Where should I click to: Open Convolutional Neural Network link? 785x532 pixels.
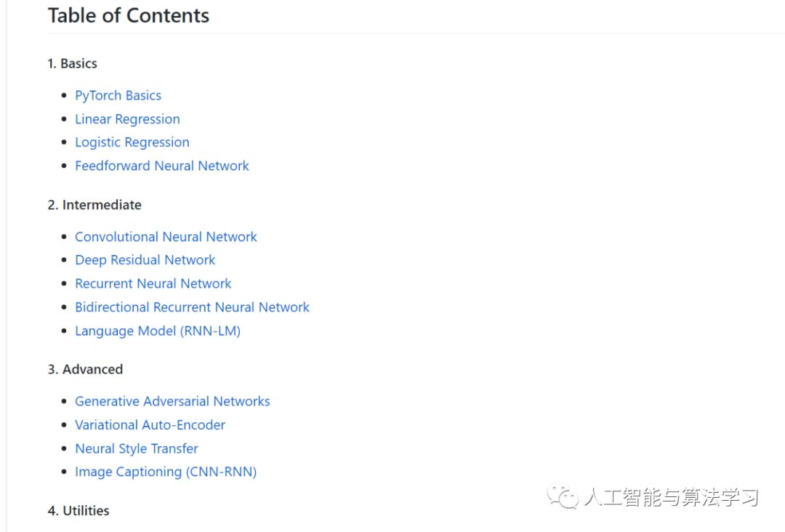(x=166, y=237)
